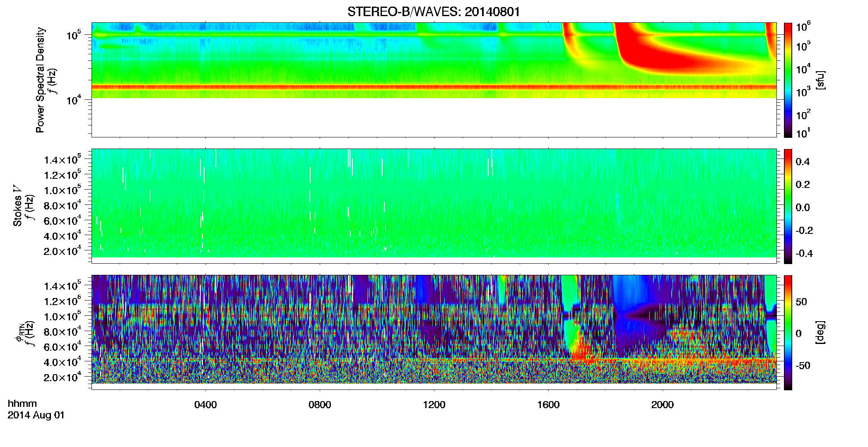868x447 pixels.
Task: Click the top panel power spectral density colorbar
Action: coord(788,80)
